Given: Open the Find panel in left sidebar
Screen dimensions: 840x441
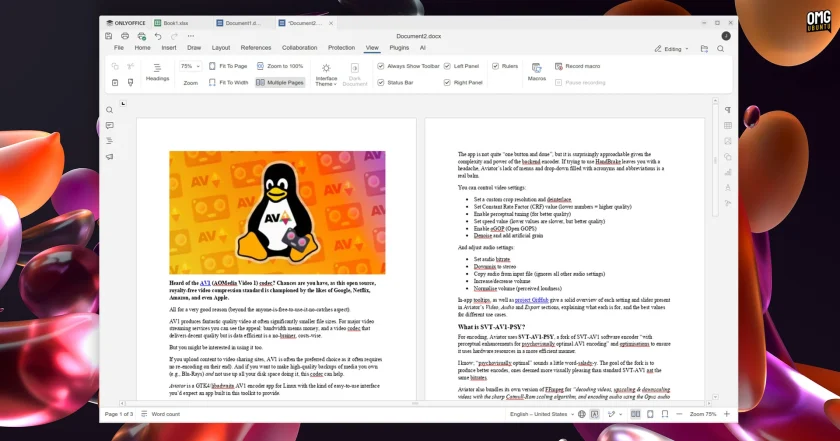Looking at the screenshot, I should click(x=109, y=110).
